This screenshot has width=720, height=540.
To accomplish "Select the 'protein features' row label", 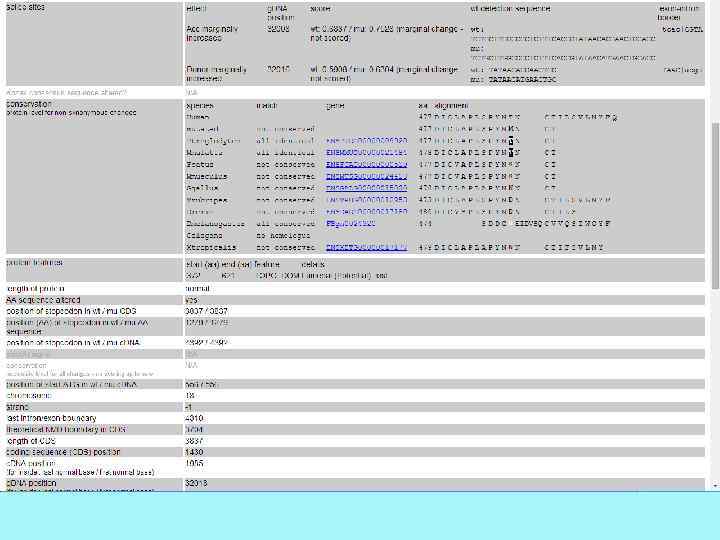I will click(34, 263).
